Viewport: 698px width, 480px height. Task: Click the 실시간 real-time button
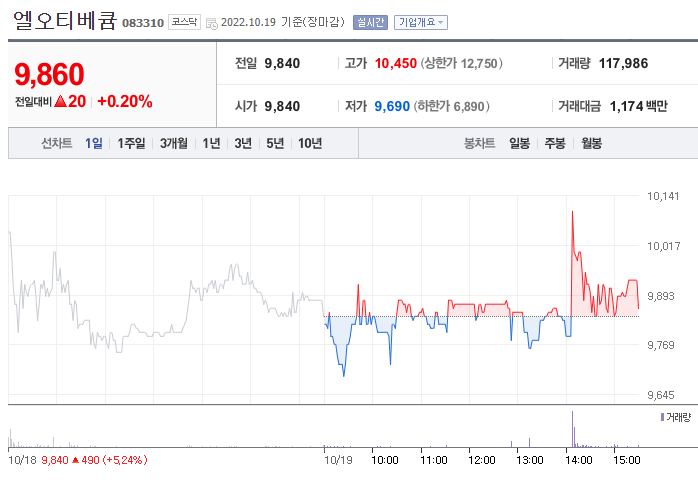click(370, 22)
